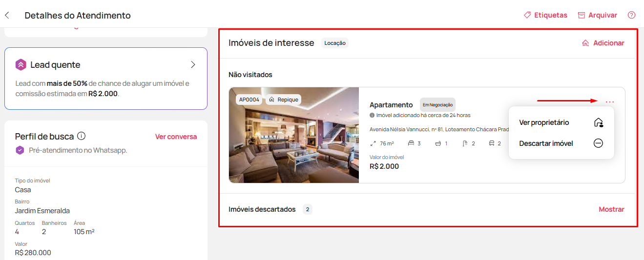
Task: Open the apartment card three-dot menu
Action: 610,101
